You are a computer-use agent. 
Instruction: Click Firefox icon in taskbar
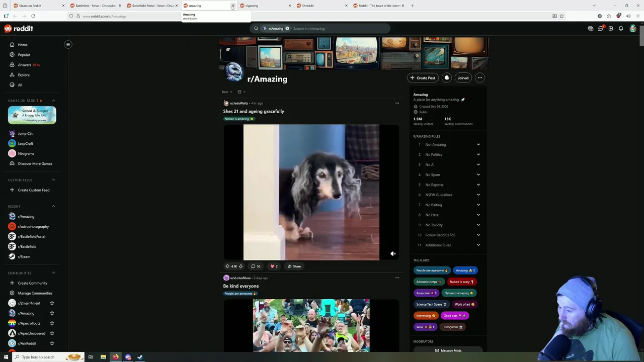116,357
